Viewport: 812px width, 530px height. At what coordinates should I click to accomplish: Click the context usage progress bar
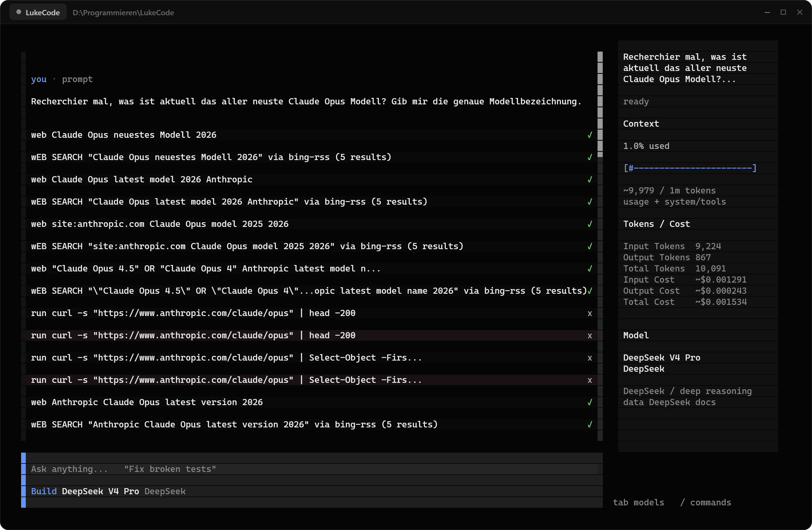(690, 168)
